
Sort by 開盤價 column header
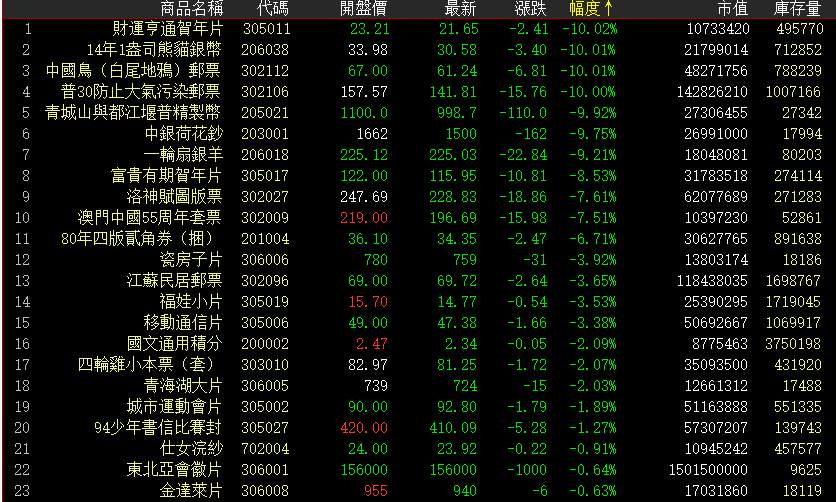coord(363,9)
